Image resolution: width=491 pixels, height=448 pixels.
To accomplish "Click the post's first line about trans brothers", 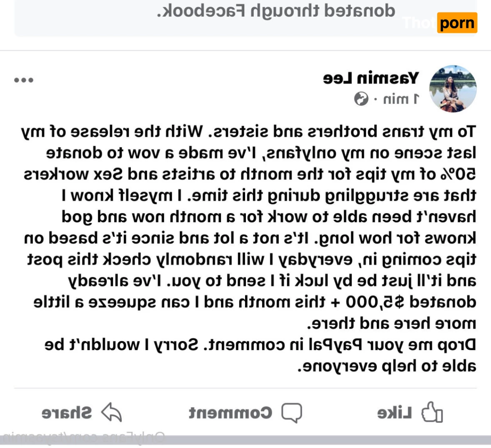I will [249, 132].
